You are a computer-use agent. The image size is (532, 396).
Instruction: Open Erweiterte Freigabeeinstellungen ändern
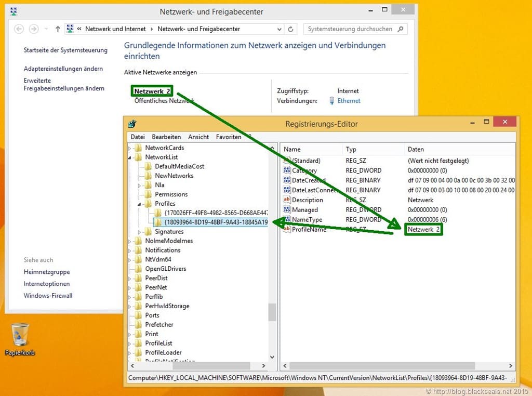[x=64, y=85]
